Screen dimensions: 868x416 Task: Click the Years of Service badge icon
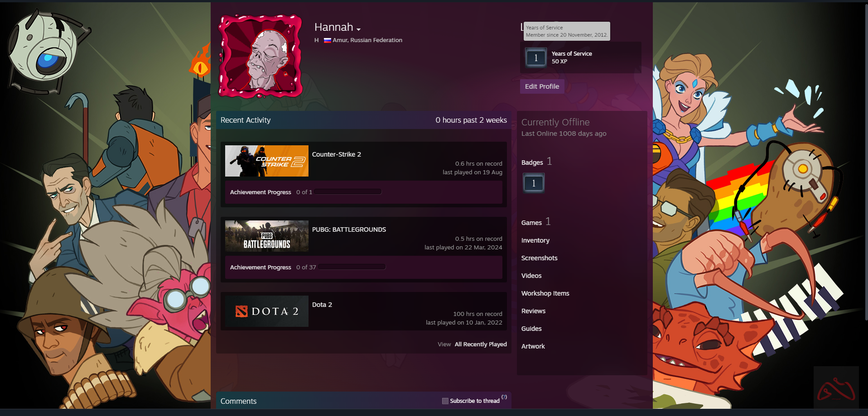point(536,58)
